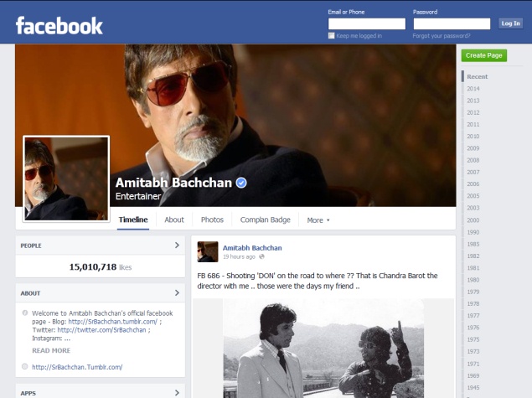Jump to 1981 in the timeline

point(473,268)
